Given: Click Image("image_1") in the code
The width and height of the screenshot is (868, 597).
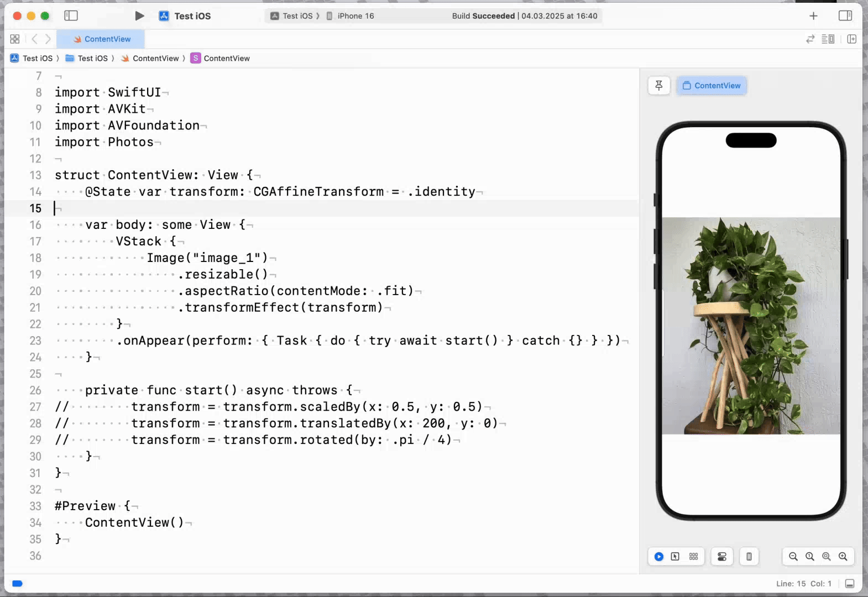Looking at the screenshot, I should [x=207, y=258].
